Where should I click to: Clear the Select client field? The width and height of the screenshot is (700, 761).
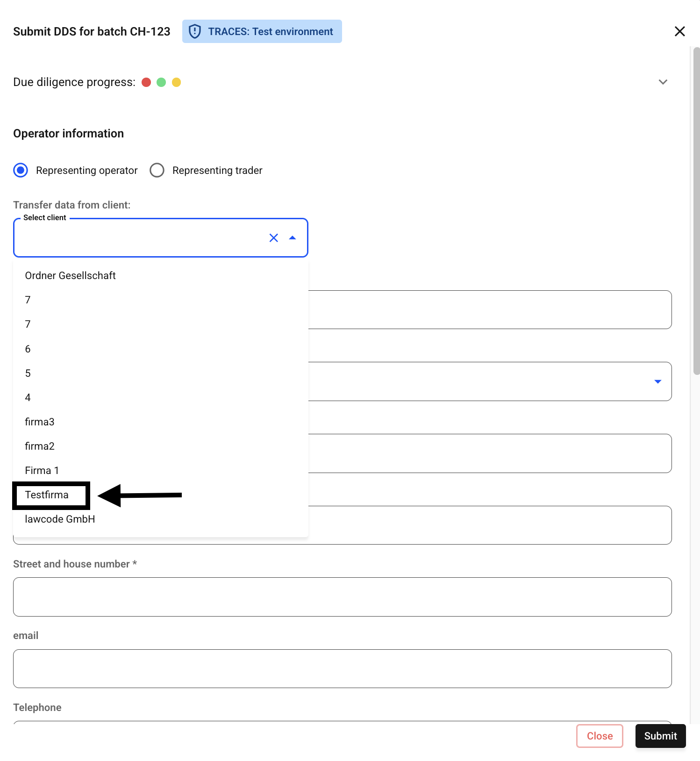(274, 238)
